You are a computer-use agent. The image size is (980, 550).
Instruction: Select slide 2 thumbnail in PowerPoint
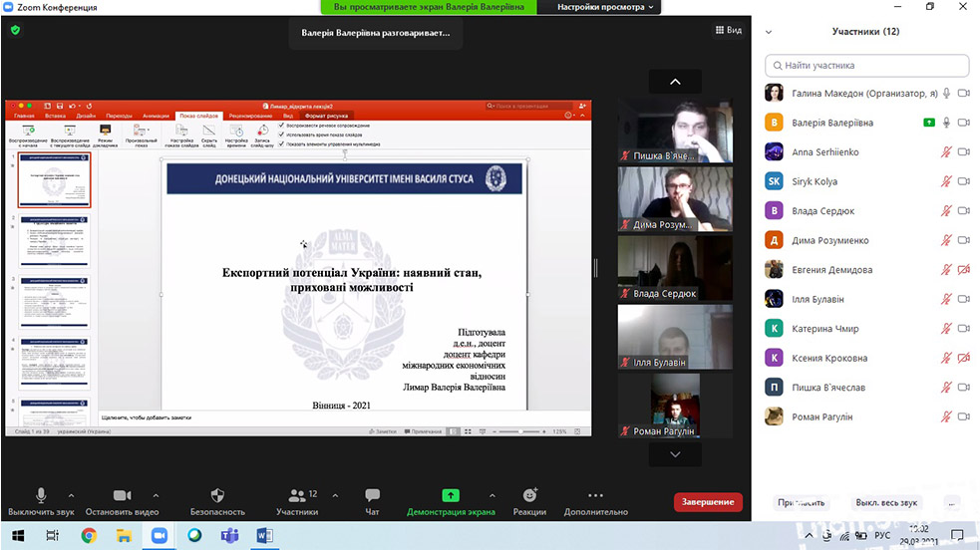coord(55,240)
